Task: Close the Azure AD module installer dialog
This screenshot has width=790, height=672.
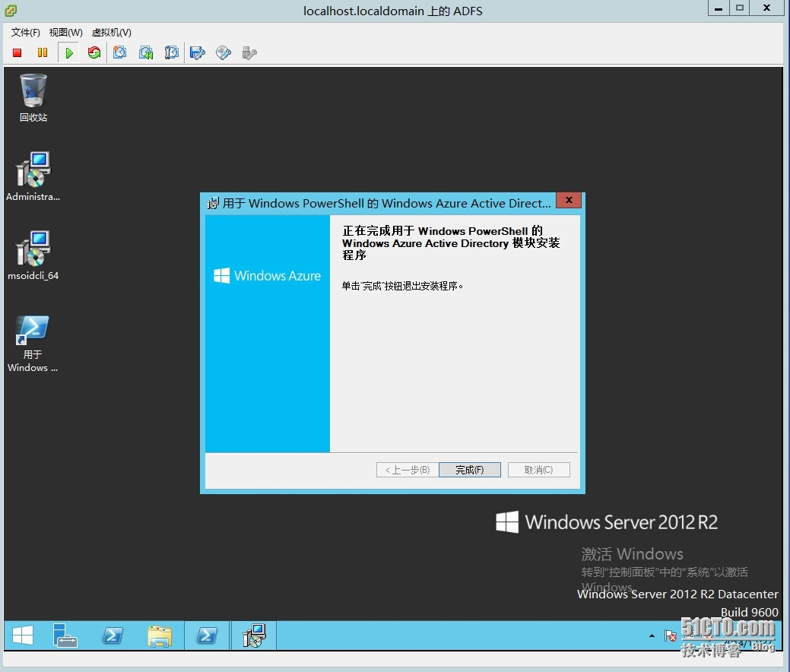Action: (569, 200)
